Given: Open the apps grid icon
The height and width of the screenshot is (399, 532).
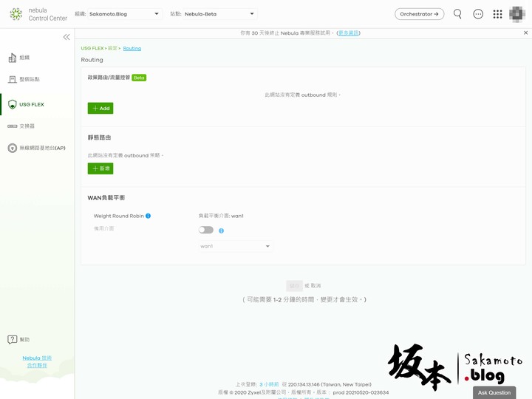Looking at the screenshot, I should pyautogui.click(x=497, y=14).
